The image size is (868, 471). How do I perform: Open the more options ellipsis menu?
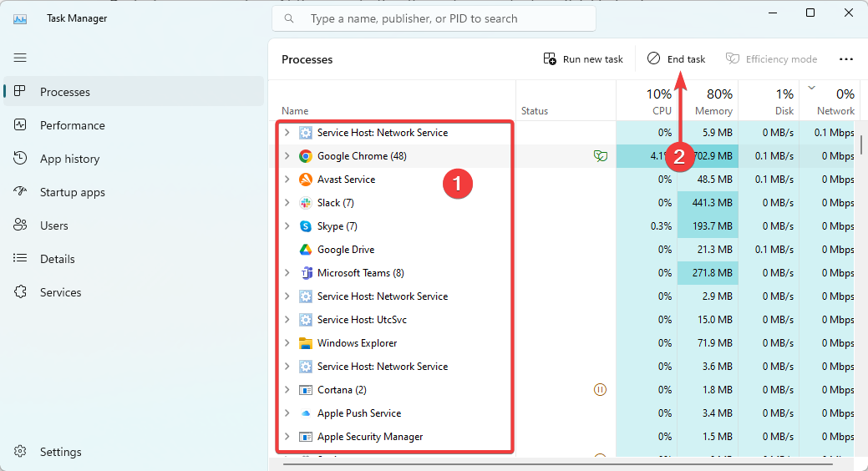(845, 59)
